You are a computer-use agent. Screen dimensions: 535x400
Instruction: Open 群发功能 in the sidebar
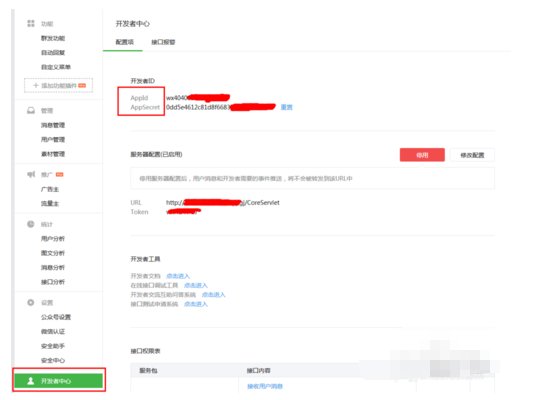[x=53, y=38]
